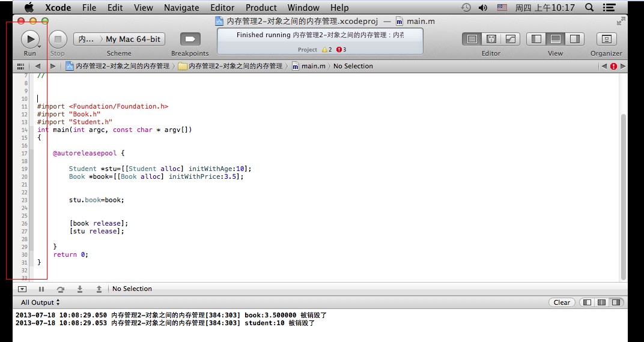This screenshot has width=644, height=342.
Task: Toggle the Utilities pane view button
Action: 574,39
